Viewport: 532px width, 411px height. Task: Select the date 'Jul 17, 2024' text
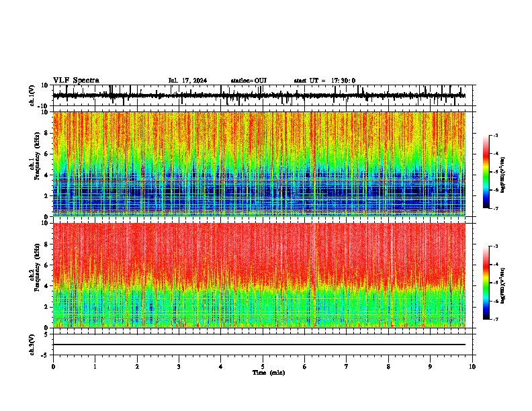pyautogui.click(x=187, y=81)
